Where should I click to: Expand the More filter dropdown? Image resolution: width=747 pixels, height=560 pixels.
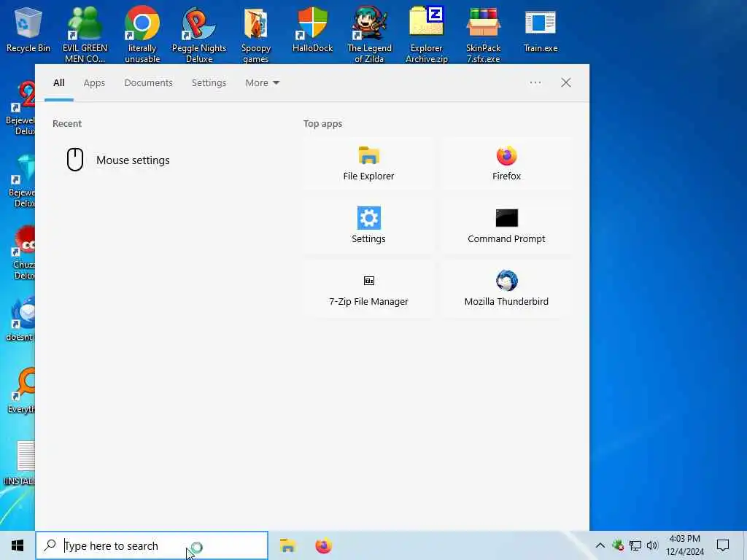(262, 83)
